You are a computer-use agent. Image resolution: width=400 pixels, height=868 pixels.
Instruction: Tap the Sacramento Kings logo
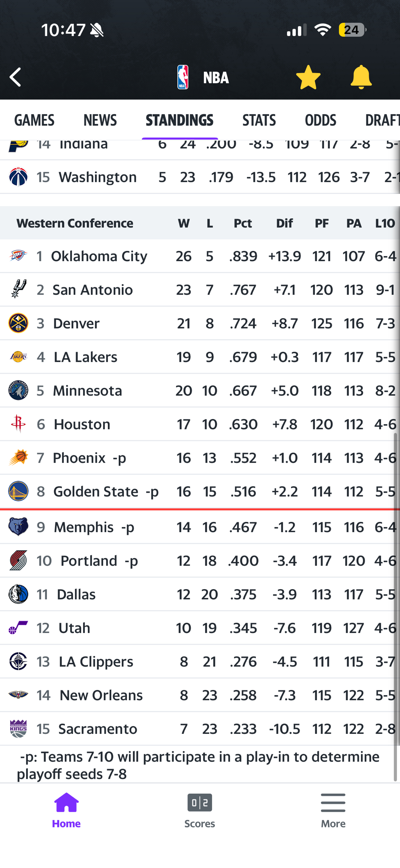pos(18,728)
